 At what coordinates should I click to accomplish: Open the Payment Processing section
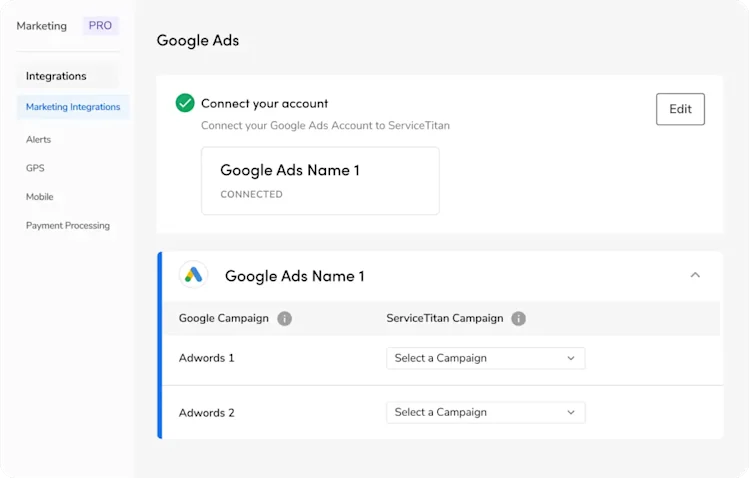[x=68, y=225]
